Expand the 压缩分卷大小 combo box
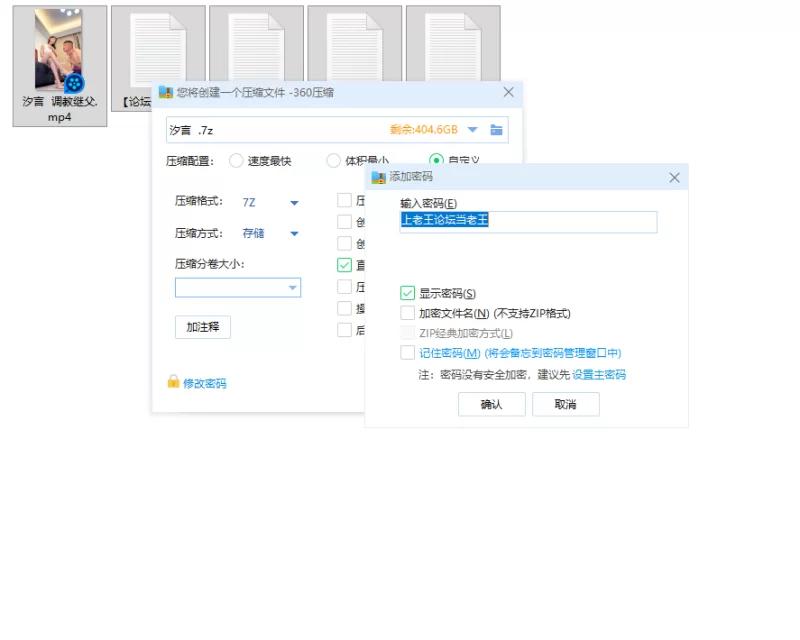The image size is (800, 640). point(238,287)
